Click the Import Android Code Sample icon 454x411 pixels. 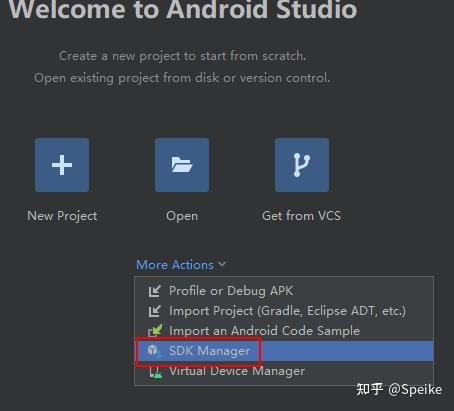[155, 330]
